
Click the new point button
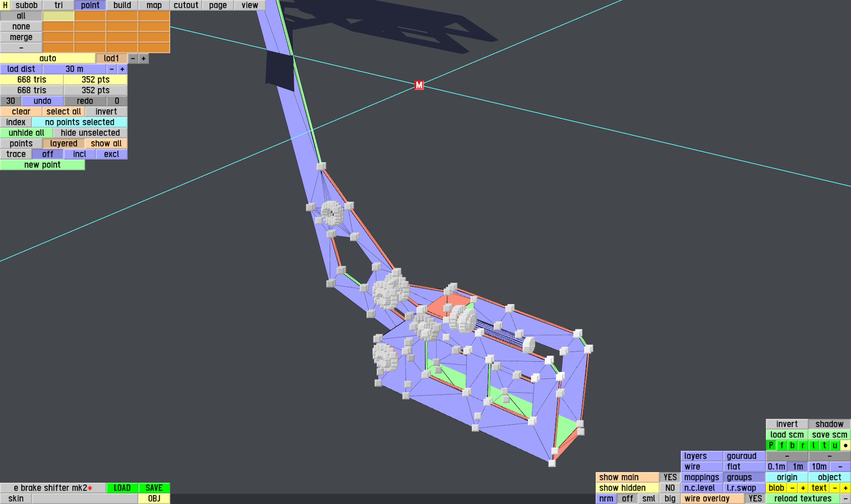[42, 165]
